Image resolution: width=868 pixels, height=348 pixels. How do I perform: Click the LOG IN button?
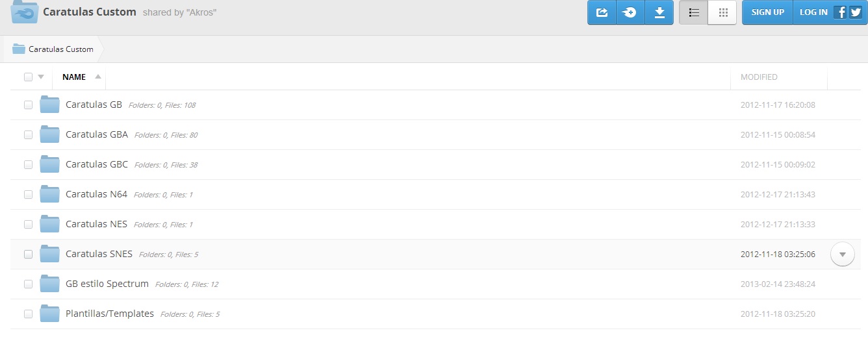(813, 12)
